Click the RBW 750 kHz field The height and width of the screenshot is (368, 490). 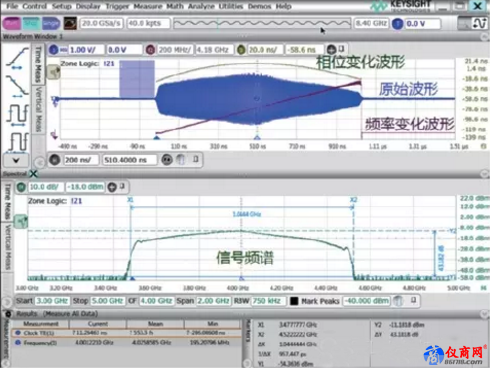pos(268,301)
